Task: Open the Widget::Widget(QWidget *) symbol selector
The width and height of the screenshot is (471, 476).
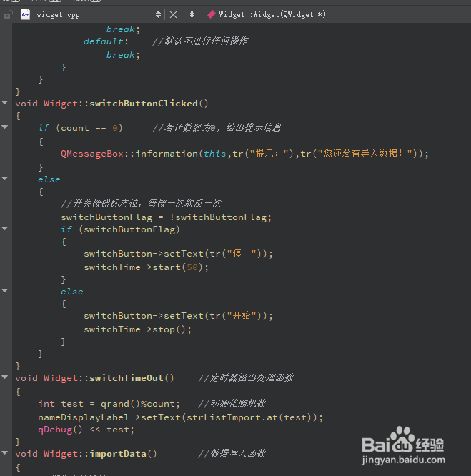Action: click(x=272, y=14)
